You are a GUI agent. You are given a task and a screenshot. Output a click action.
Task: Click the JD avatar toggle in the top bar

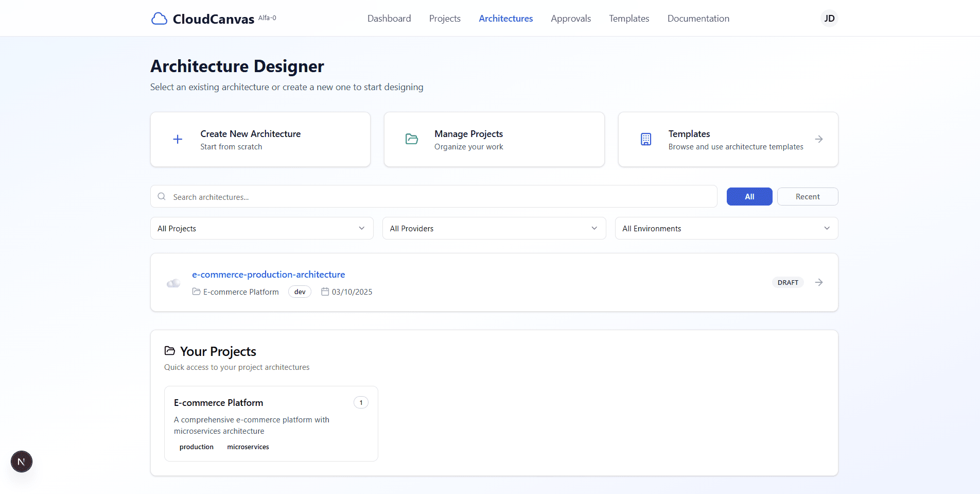pos(829,18)
